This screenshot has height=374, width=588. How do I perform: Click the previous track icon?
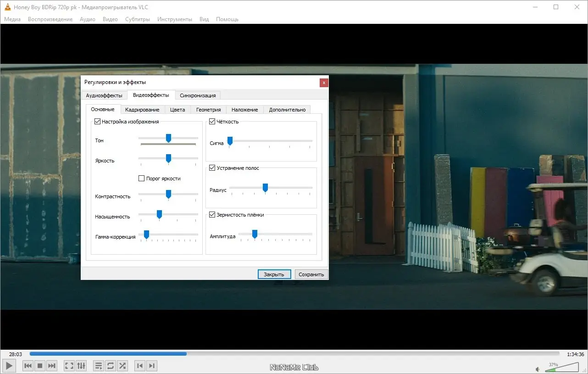click(28, 366)
